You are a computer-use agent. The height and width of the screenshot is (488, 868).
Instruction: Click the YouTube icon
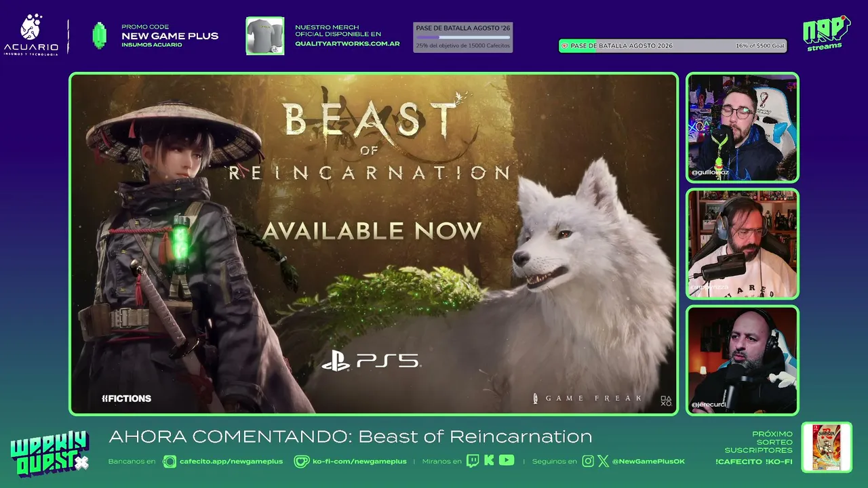click(x=507, y=461)
